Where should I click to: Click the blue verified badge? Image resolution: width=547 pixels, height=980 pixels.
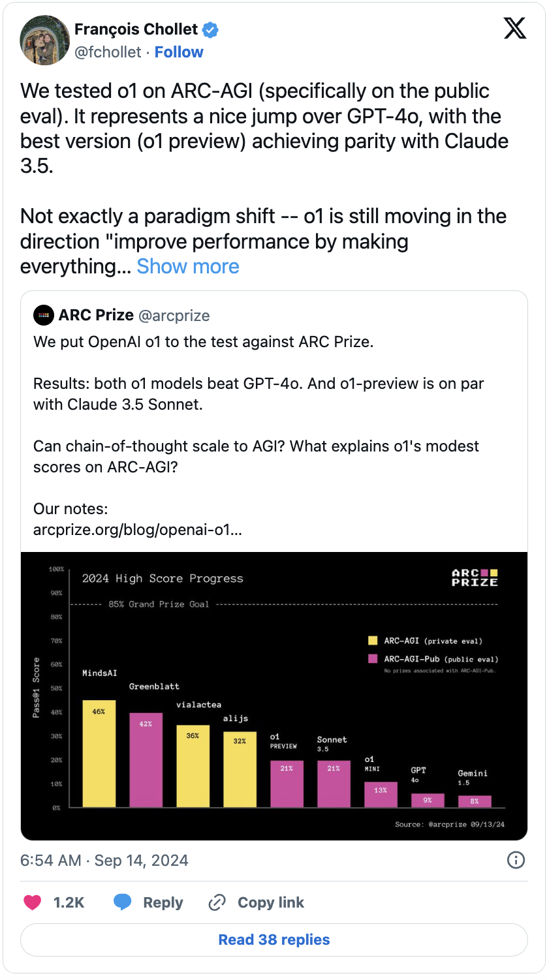[210, 29]
